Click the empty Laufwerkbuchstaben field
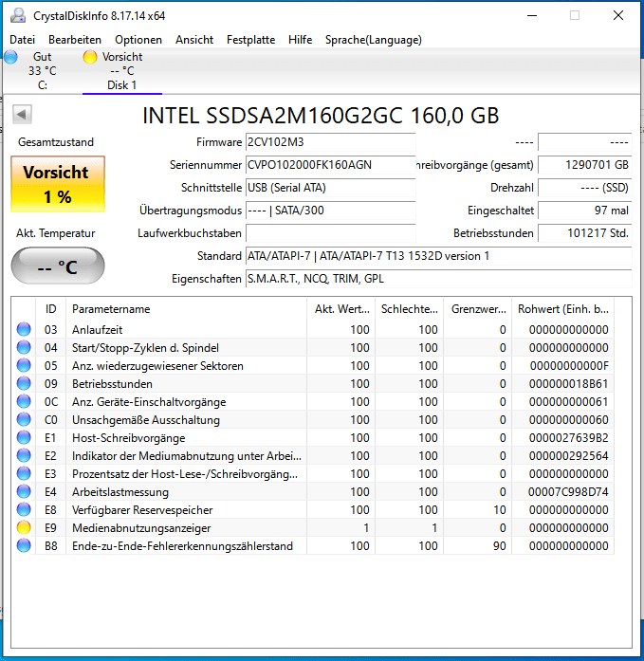Screen dimensions: 644x661 pos(330,233)
